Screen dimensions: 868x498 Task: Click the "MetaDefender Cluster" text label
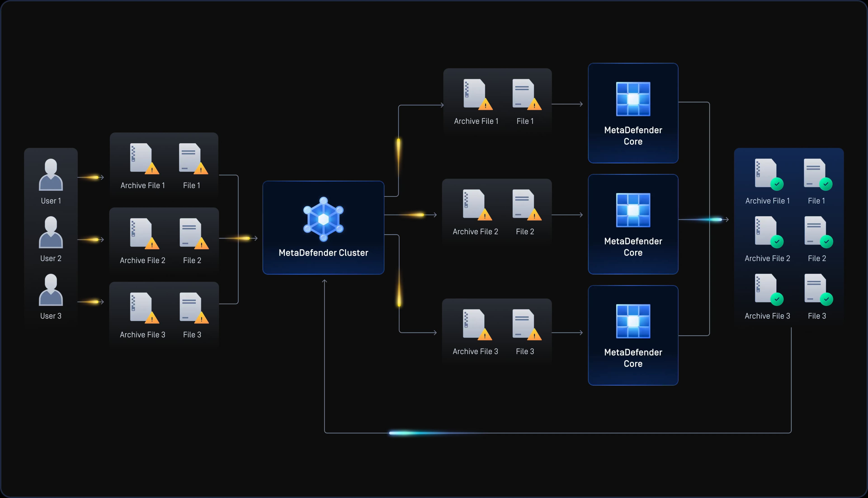coord(323,253)
